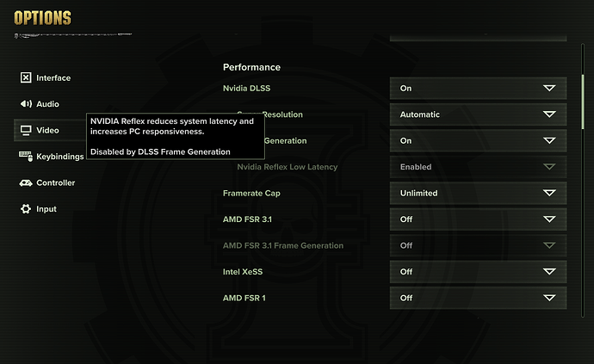Expand the Automatic resolution dropdown

tap(478, 114)
